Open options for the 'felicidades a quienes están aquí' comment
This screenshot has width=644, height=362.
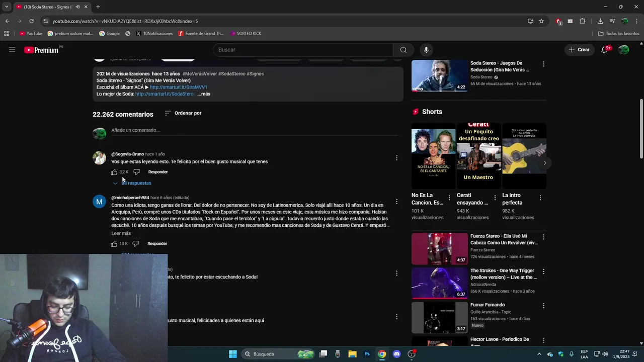point(396,317)
